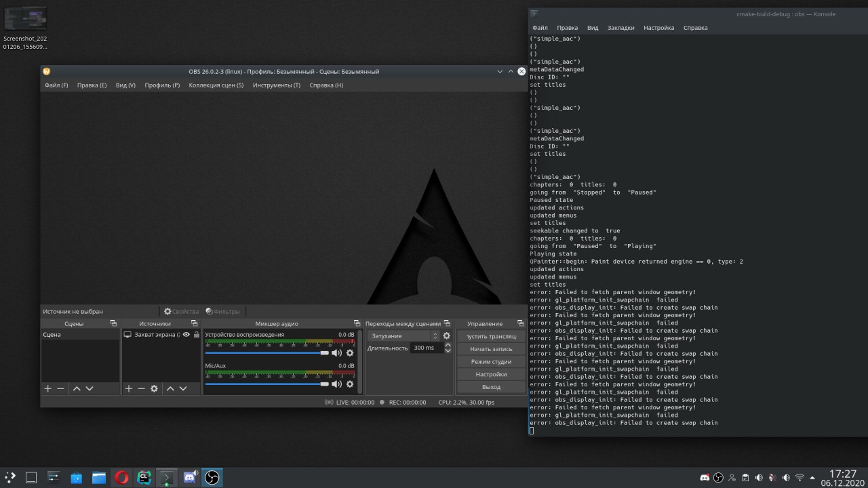Click Начать запись button
Viewport: 868px width, 488px height.
coord(491,348)
